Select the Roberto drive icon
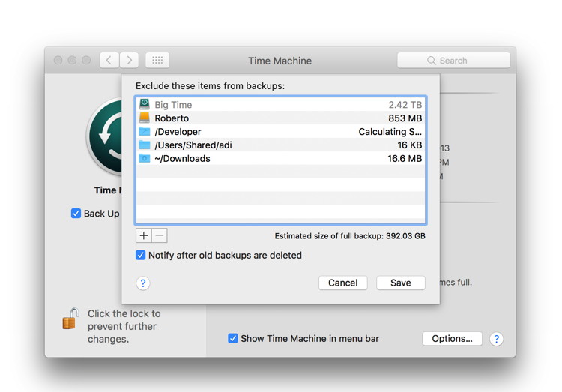Image resolution: width=562 pixels, height=392 pixels. [145, 118]
